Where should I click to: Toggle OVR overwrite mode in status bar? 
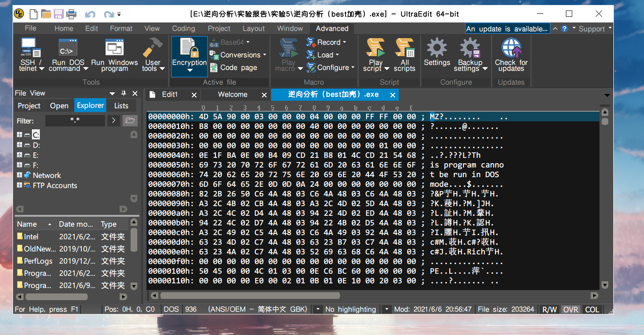pos(571,309)
